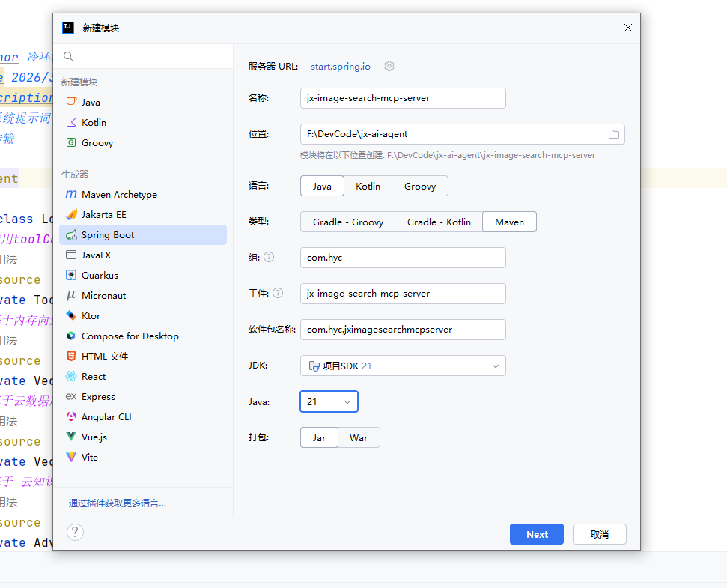Screen dimensions: 727x588
Task: Click the 位置 location input field
Action: click(462, 134)
